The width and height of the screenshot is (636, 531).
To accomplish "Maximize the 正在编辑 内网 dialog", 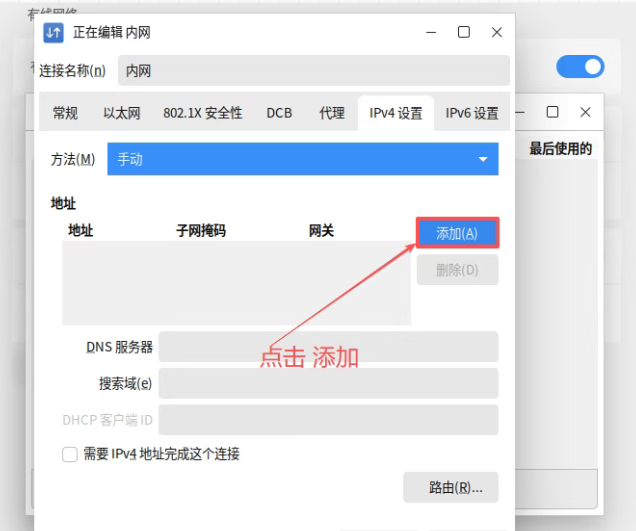I will coord(464,32).
